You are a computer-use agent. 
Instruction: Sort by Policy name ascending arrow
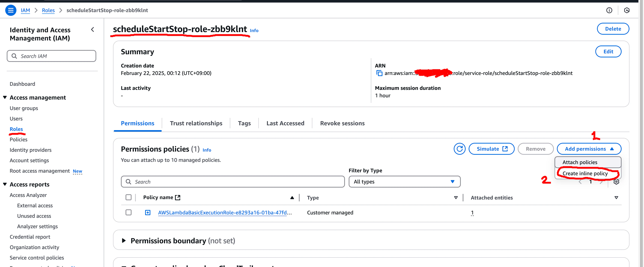coord(292,198)
